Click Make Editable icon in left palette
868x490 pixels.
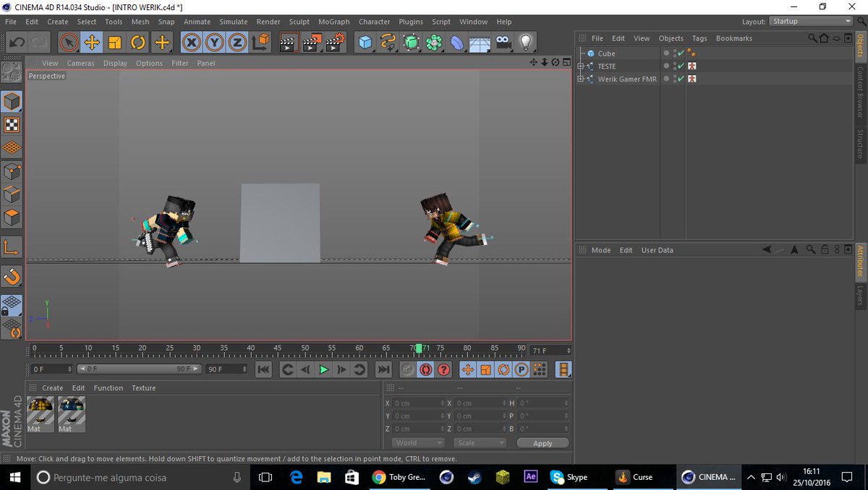click(x=12, y=71)
